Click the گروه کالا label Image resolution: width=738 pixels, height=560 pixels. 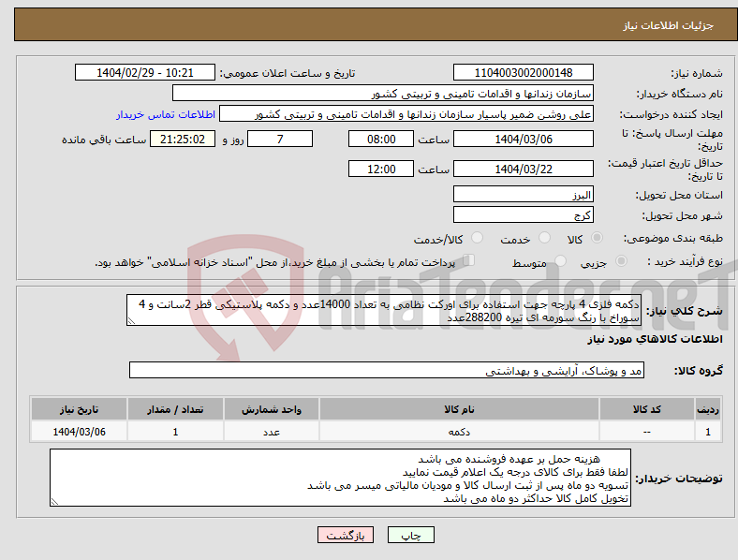[x=699, y=370]
